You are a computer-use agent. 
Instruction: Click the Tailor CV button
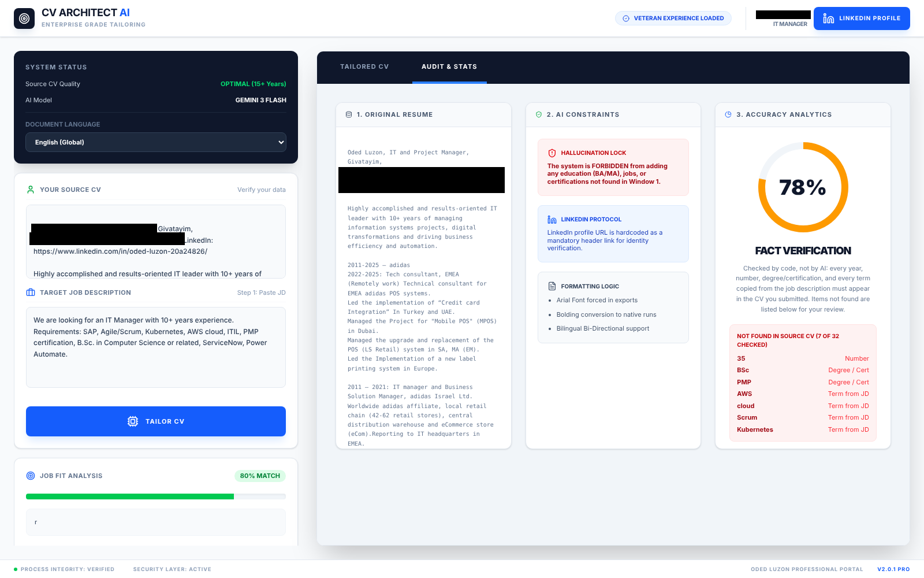pos(156,421)
